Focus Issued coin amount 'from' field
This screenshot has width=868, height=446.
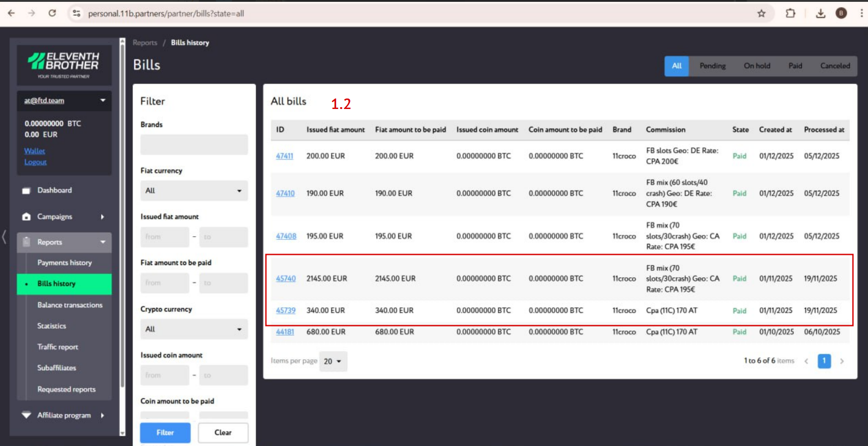(x=165, y=375)
